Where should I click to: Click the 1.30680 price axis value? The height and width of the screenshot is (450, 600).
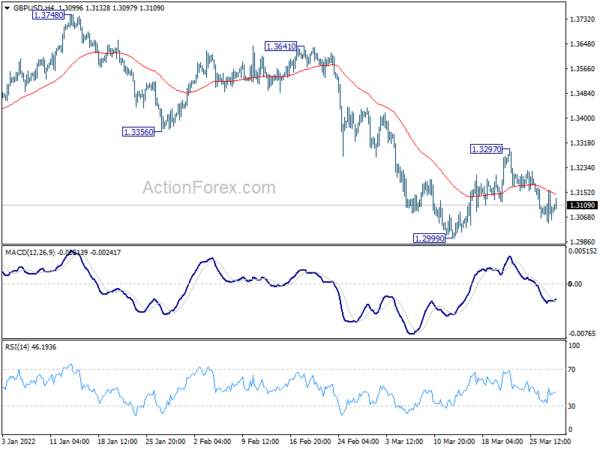[582, 217]
